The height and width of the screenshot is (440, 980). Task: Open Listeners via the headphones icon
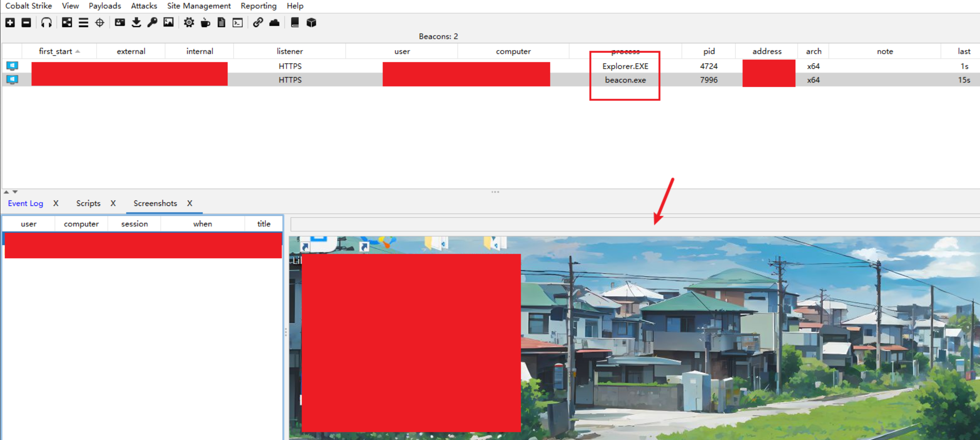click(46, 22)
